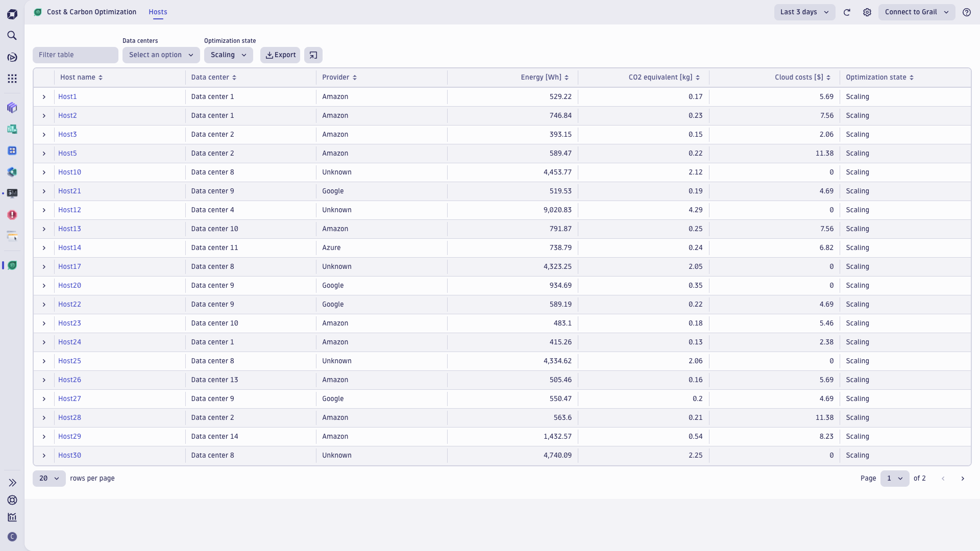Go to the previous page arrow
The width and height of the screenshot is (980, 551).
click(x=943, y=479)
